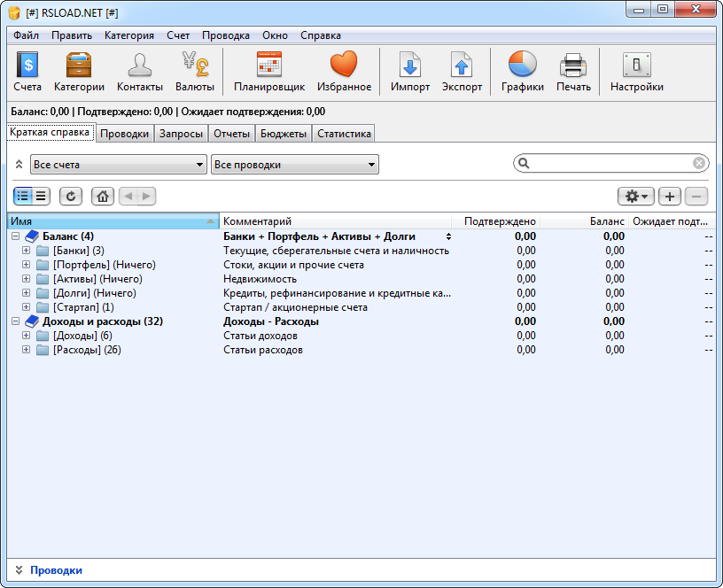Click inside the search field
723x588 pixels.
tap(610, 163)
